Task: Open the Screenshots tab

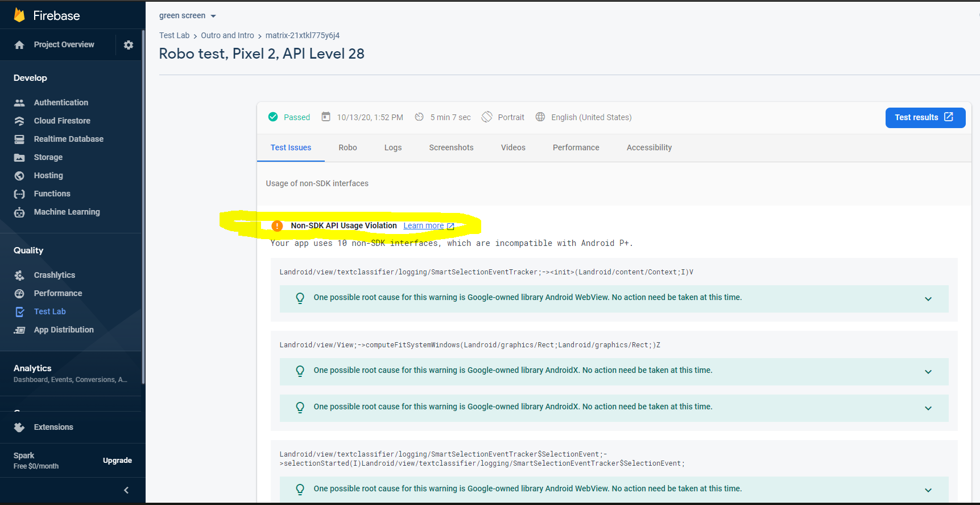Action: point(451,147)
